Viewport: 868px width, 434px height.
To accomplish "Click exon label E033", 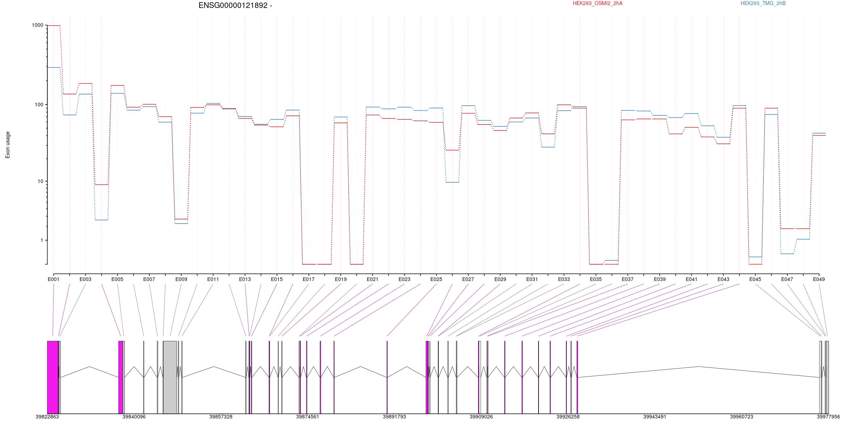I will click(564, 279).
